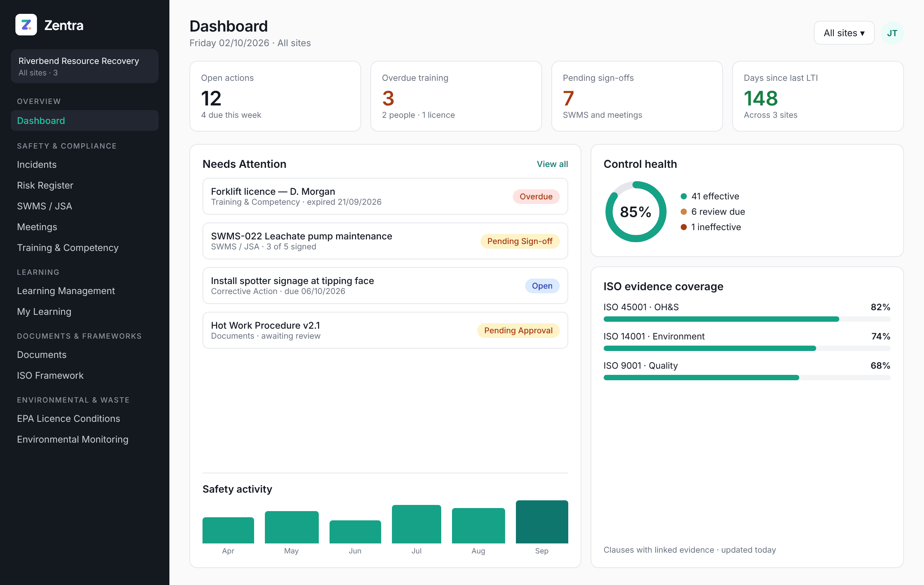Click the Aug safety activity bar
The height and width of the screenshot is (585, 924).
[479, 526]
